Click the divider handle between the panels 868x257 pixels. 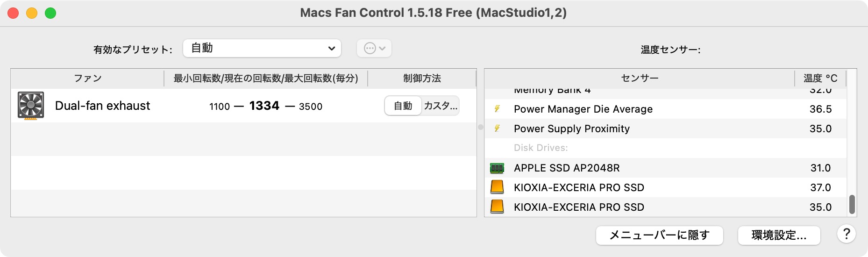[x=480, y=127]
